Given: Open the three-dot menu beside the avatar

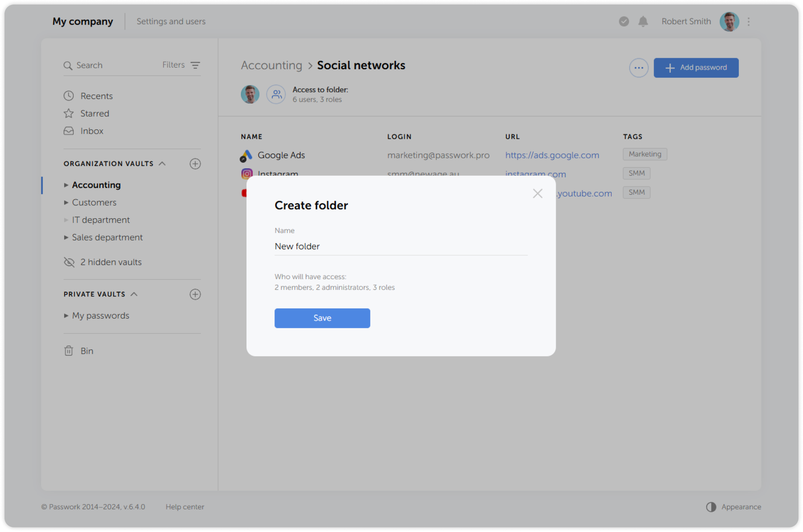Looking at the screenshot, I should click(x=748, y=22).
